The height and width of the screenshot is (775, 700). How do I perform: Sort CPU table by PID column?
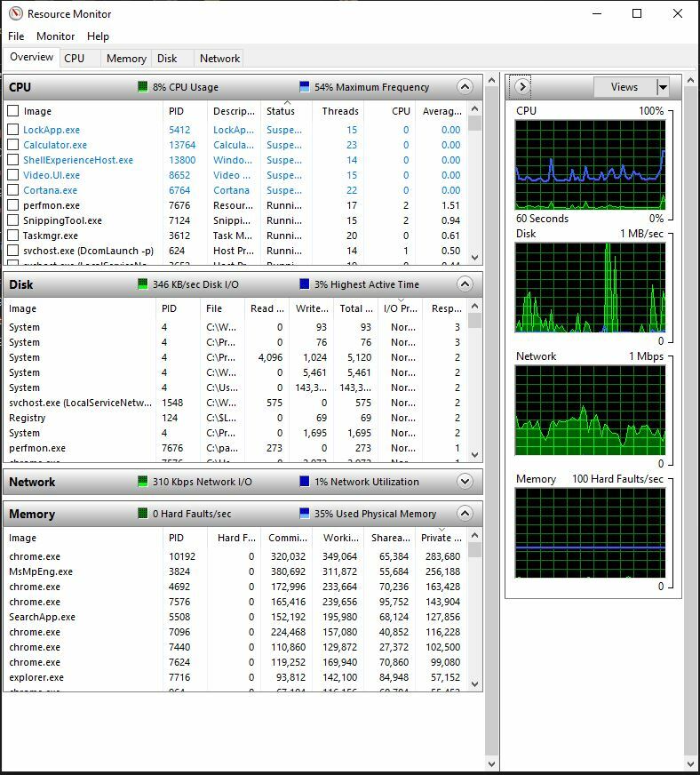click(185, 111)
